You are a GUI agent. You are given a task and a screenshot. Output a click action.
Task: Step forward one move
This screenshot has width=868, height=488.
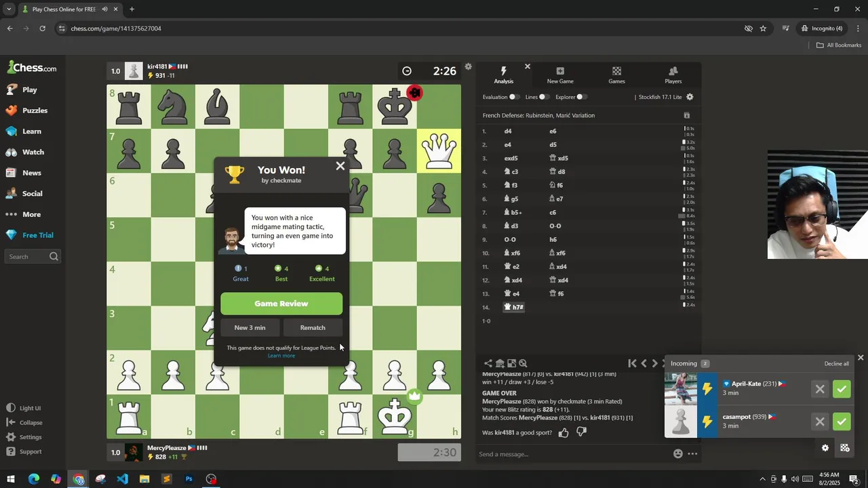(654, 363)
